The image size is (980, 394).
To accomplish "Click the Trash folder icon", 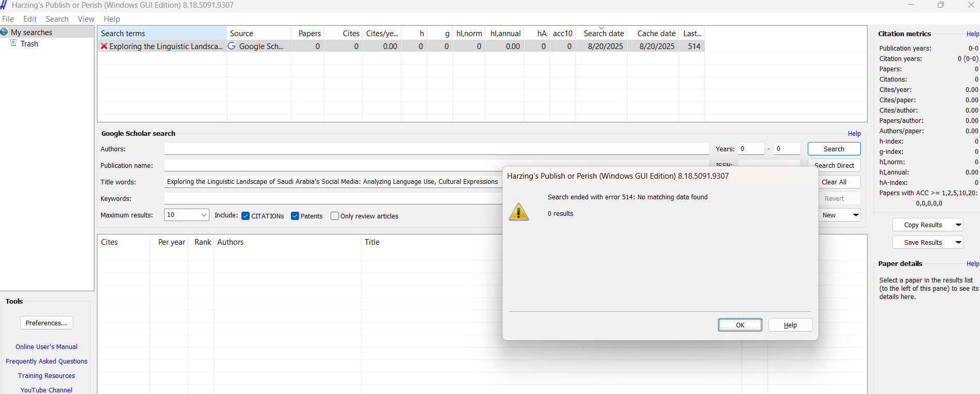I will (x=14, y=43).
